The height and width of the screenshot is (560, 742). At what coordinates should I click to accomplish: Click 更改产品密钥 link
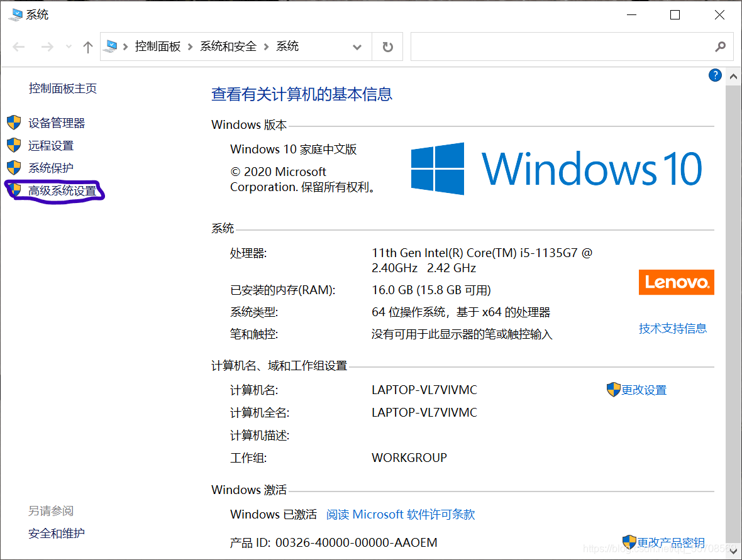pos(670,542)
